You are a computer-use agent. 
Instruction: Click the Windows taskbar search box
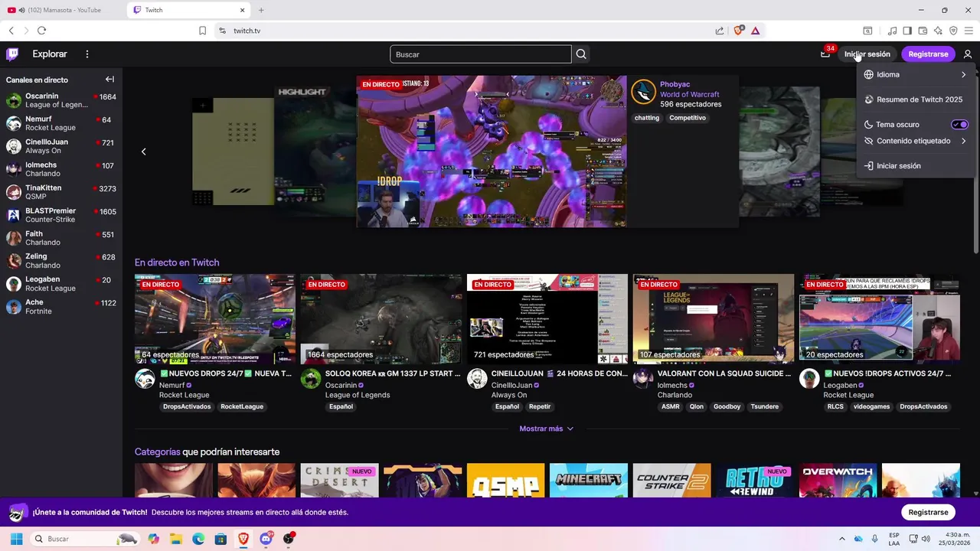click(85, 539)
